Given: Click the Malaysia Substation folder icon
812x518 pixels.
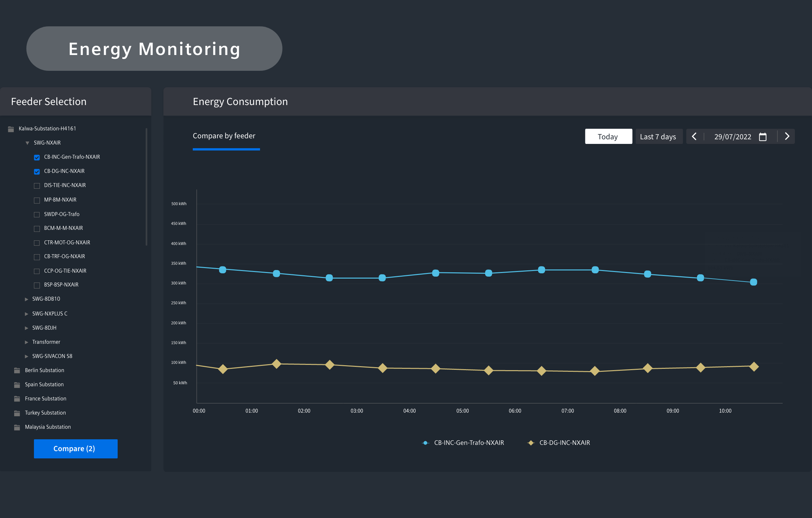Looking at the screenshot, I should coord(17,427).
